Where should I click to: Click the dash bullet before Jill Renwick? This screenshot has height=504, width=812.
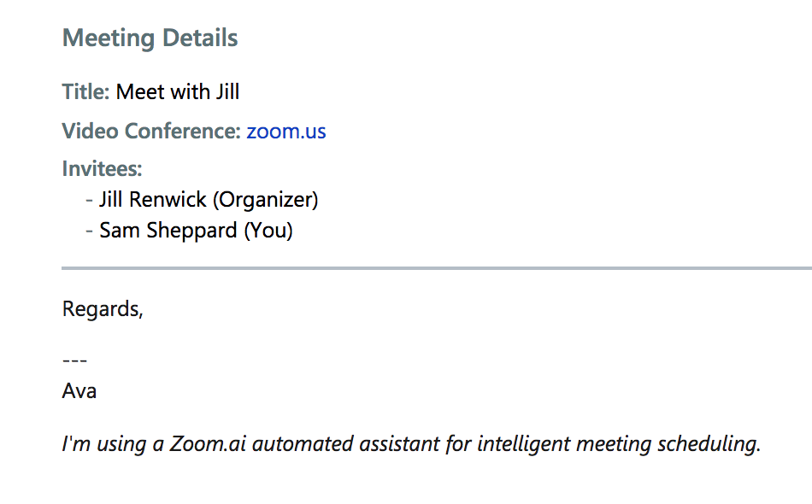click(x=90, y=200)
